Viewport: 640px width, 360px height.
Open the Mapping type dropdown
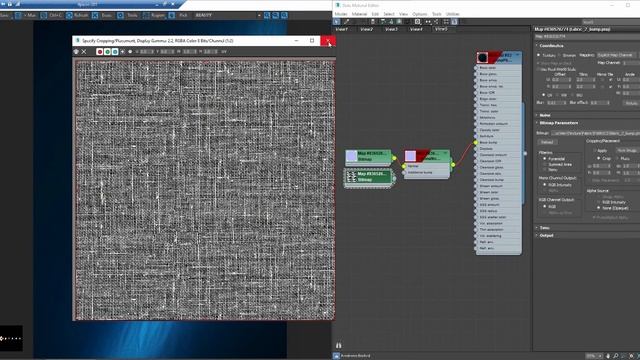(616, 55)
